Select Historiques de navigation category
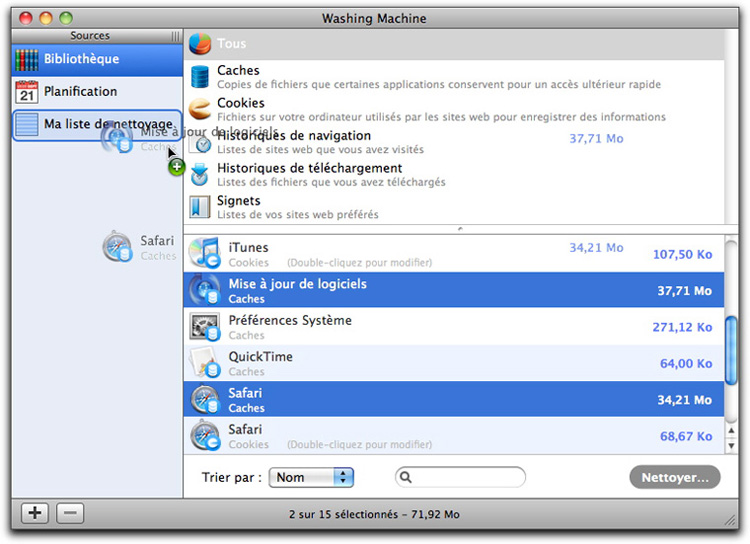Screen dimensions: 750x544 (454, 142)
